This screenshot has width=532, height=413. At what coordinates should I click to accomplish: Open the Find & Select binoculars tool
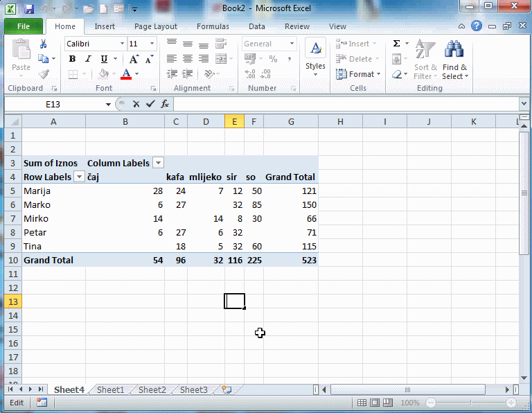(x=454, y=60)
